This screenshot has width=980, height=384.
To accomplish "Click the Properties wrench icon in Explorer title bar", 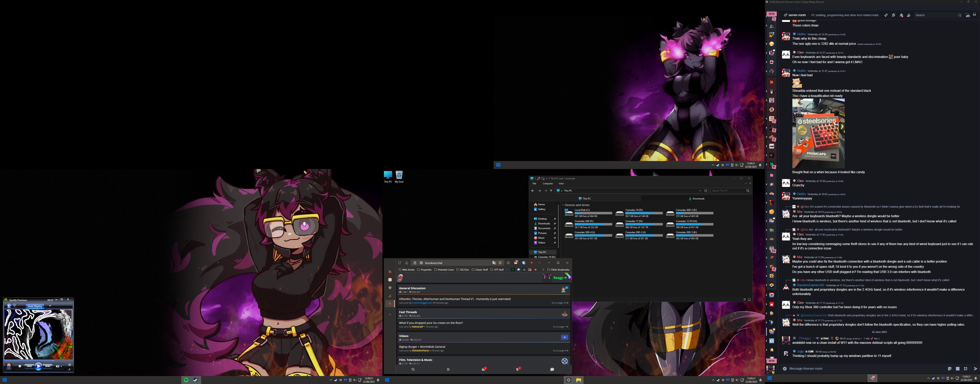I will coord(538,178).
